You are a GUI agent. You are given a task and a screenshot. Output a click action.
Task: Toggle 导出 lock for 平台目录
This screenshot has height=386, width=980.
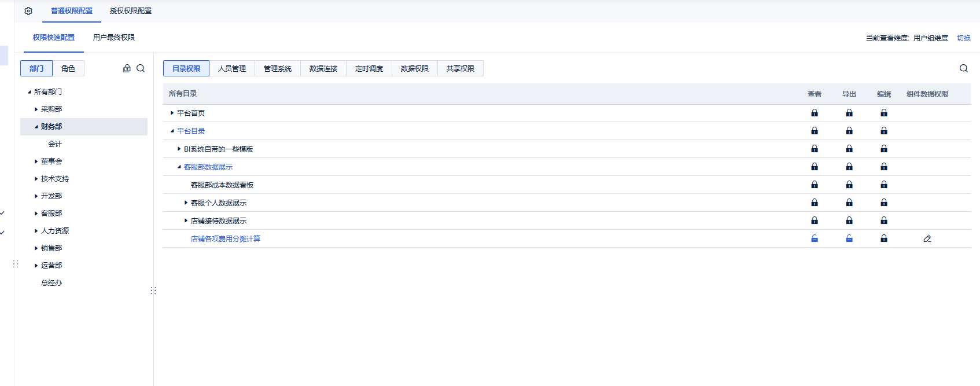click(849, 131)
